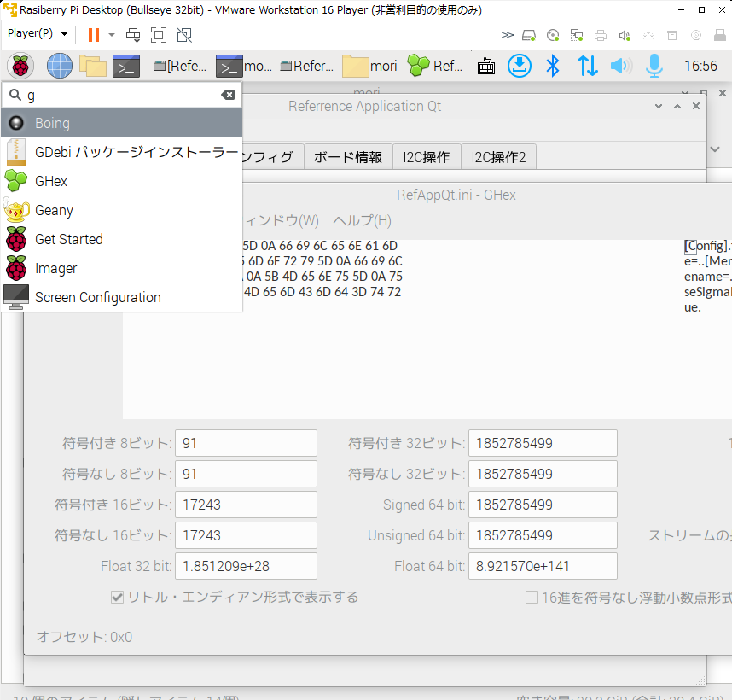Open the dropdown arrow beside the pause button

(x=112, y=34)
